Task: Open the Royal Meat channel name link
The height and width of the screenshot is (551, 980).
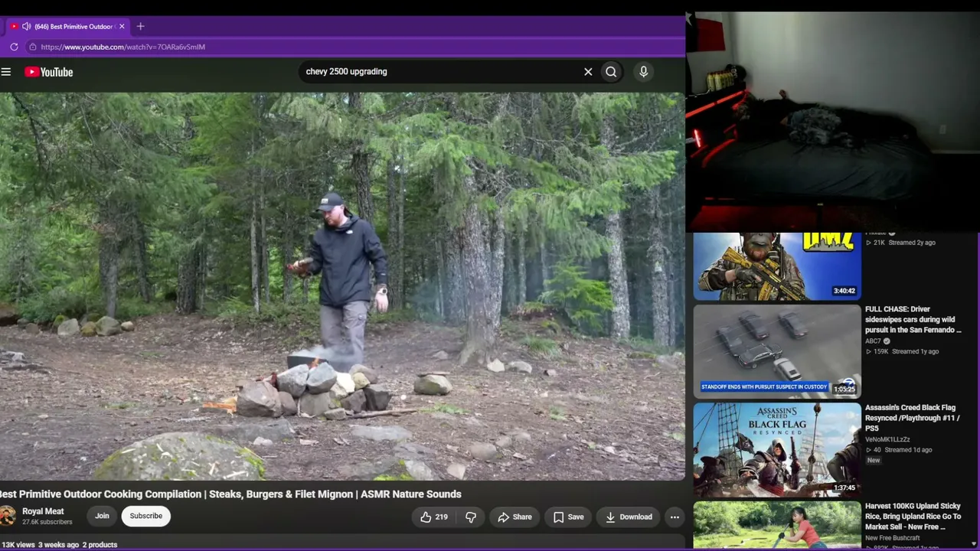Action: (x=43, y=511)
